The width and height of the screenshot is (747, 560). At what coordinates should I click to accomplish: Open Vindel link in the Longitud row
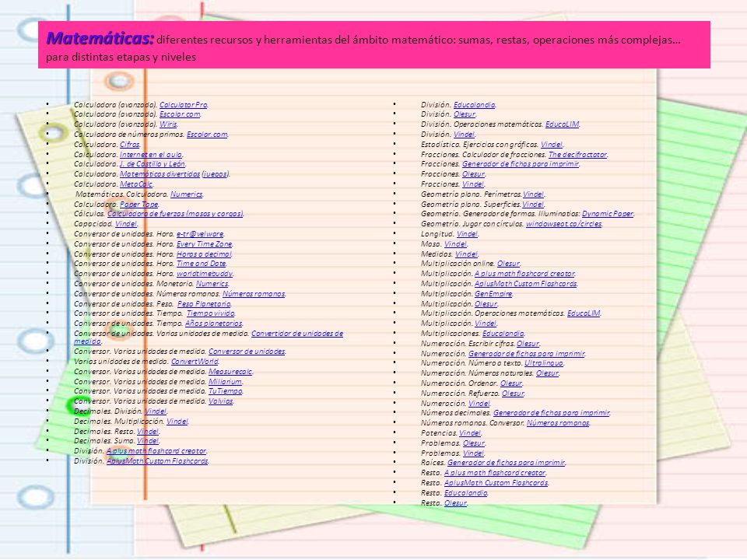tap(468, 234)
